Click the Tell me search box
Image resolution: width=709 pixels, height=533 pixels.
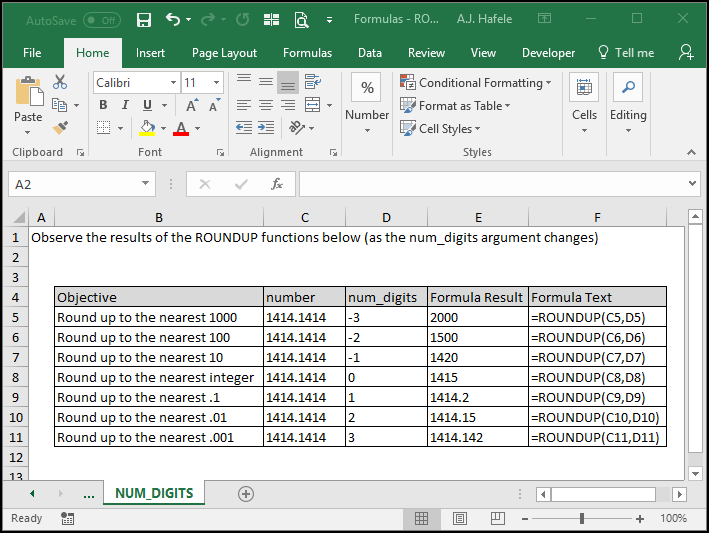[x=626, y=52]
